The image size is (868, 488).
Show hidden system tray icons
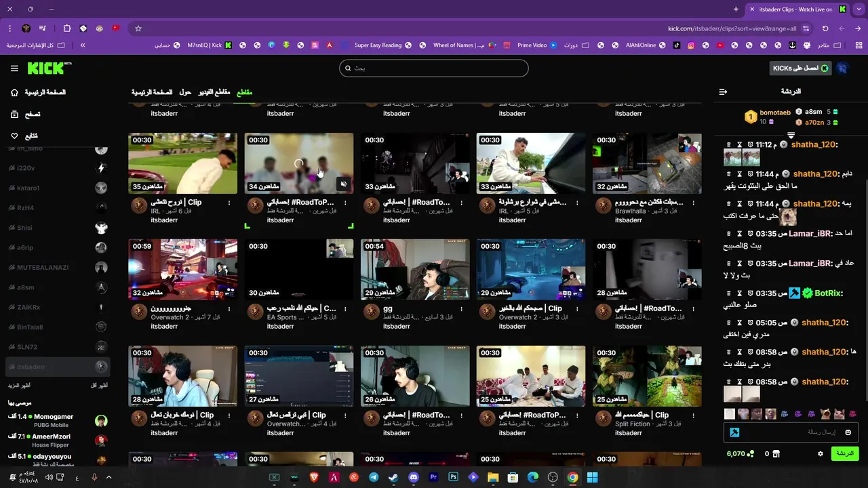108,477
